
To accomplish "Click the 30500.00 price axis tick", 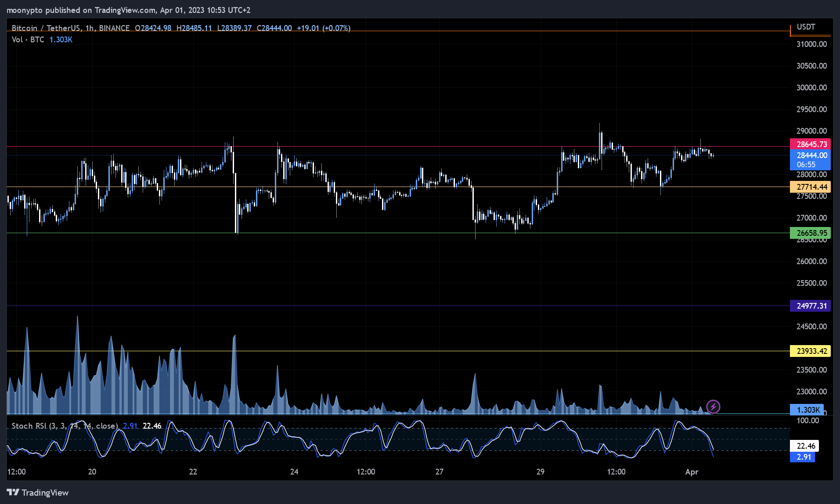I will (x=811, y=66).
